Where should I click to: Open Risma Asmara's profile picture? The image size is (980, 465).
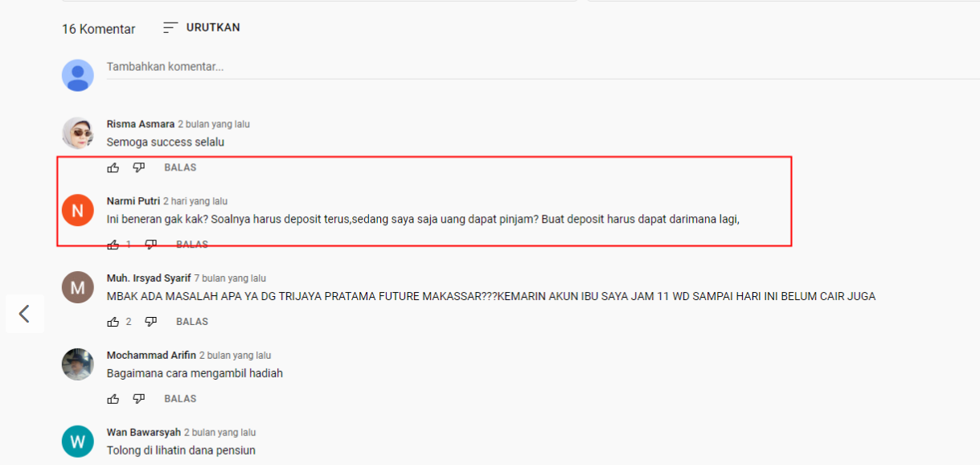[78, 133]
